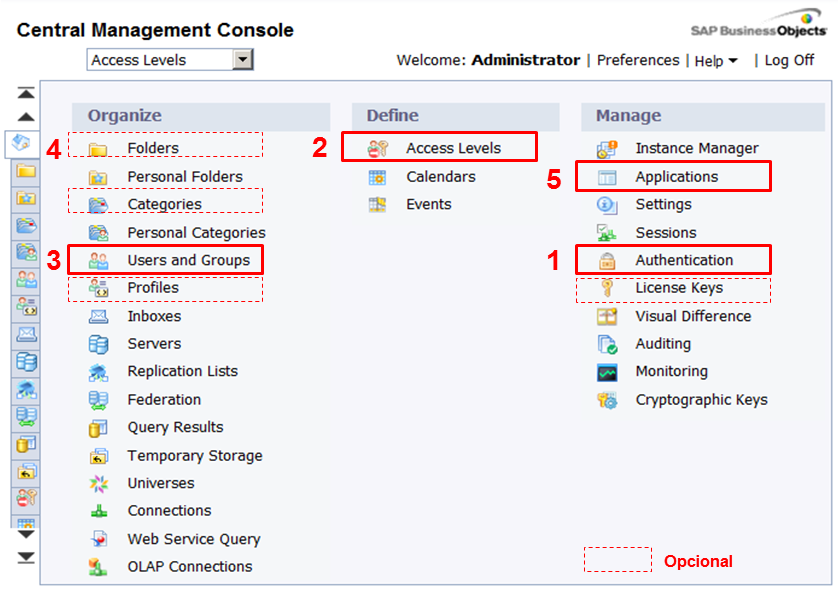Open the Preferences link
Viewport: 838px width, 594px height.
click(x=638, y=60)
